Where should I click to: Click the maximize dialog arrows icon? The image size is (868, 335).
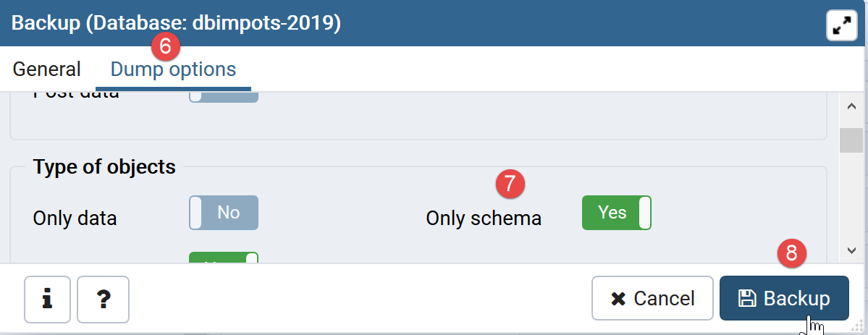(x=841, y=27)
